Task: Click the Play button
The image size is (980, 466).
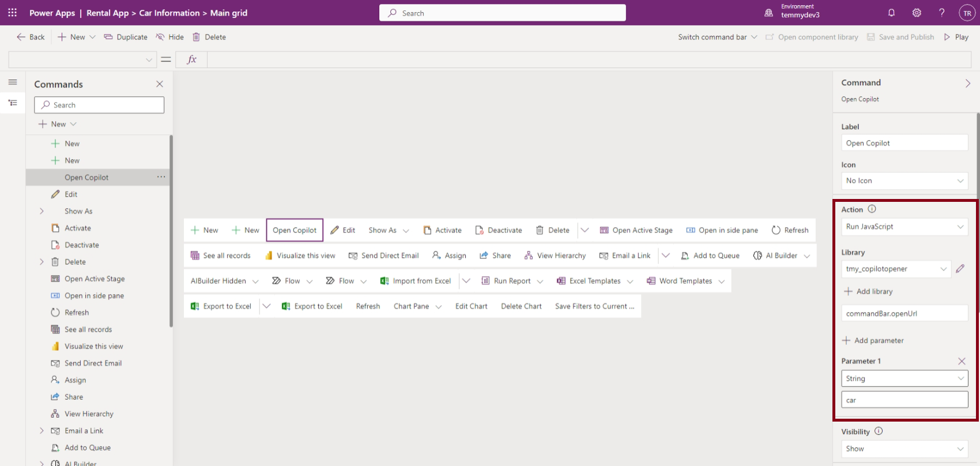Action: tap(956, 37)
